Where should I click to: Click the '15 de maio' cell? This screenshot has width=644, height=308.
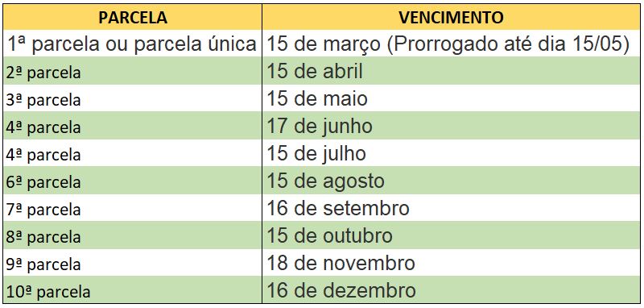tap(451, 98)
